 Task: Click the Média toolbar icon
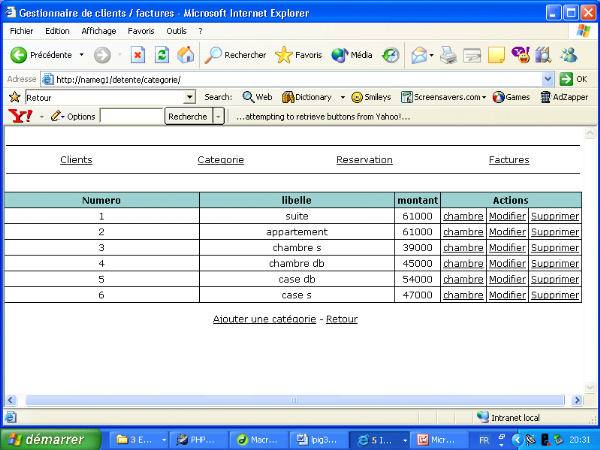pos(352,55)
